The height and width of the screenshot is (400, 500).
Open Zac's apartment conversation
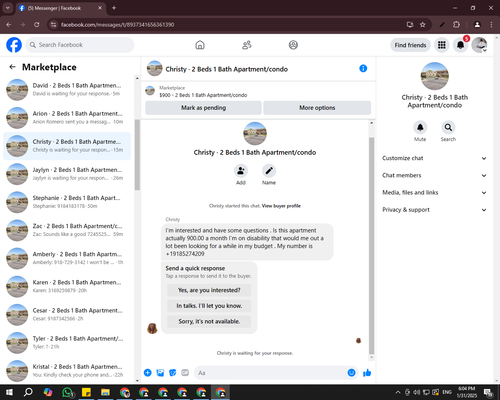[67, 230]
